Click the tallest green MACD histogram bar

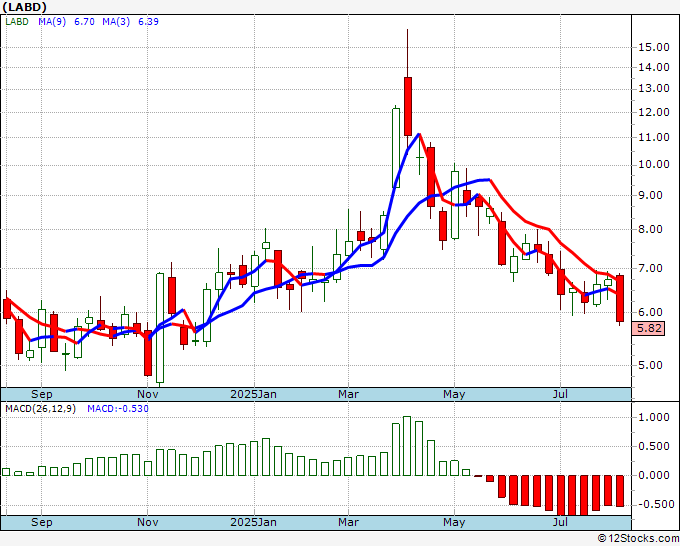(x=407, y=446)
